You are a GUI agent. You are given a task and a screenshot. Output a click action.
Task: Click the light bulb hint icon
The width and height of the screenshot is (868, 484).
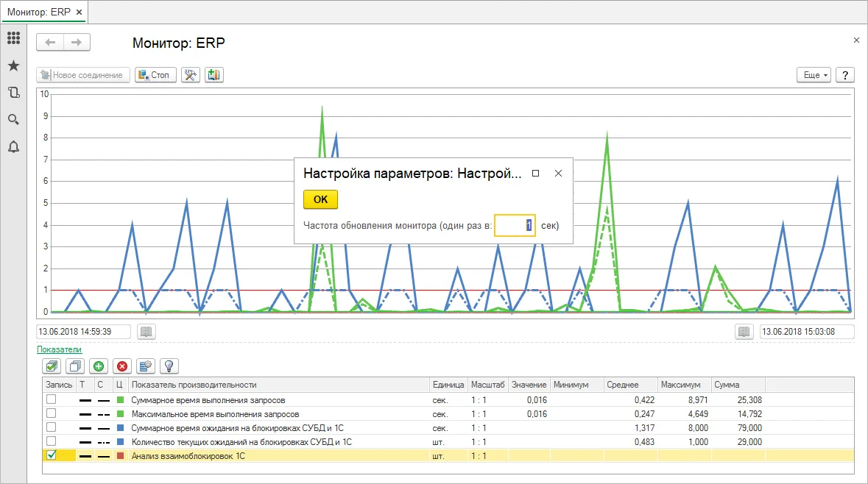click(169, 366)
